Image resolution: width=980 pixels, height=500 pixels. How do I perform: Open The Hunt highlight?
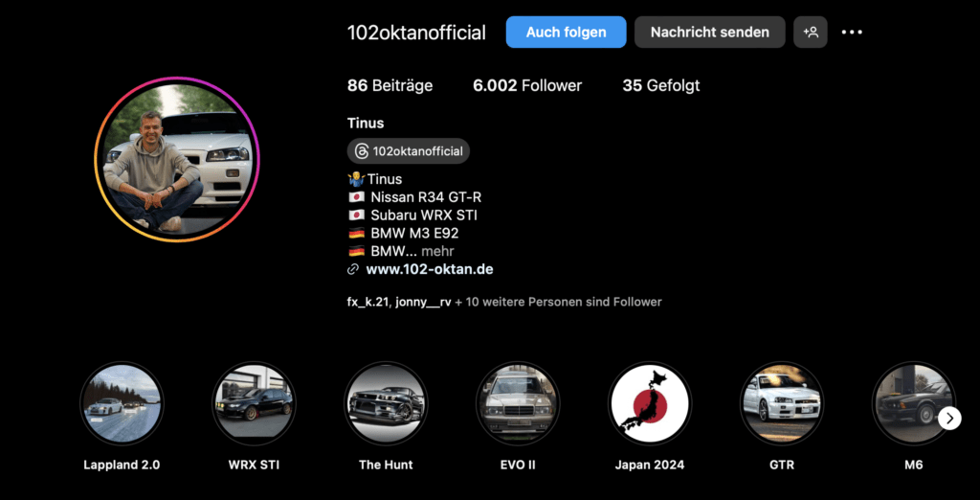[386, 403]
